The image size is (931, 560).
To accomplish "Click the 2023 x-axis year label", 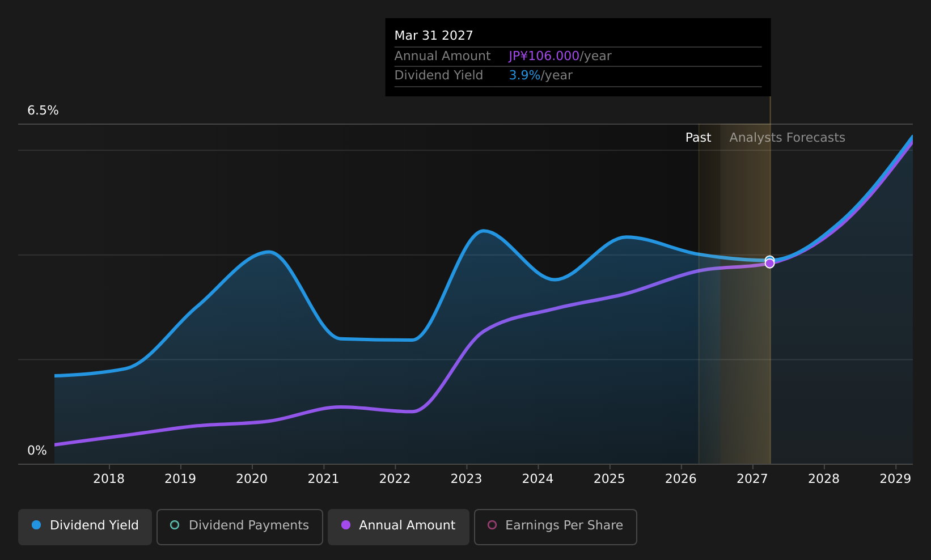I will click(x=466, y=479).
